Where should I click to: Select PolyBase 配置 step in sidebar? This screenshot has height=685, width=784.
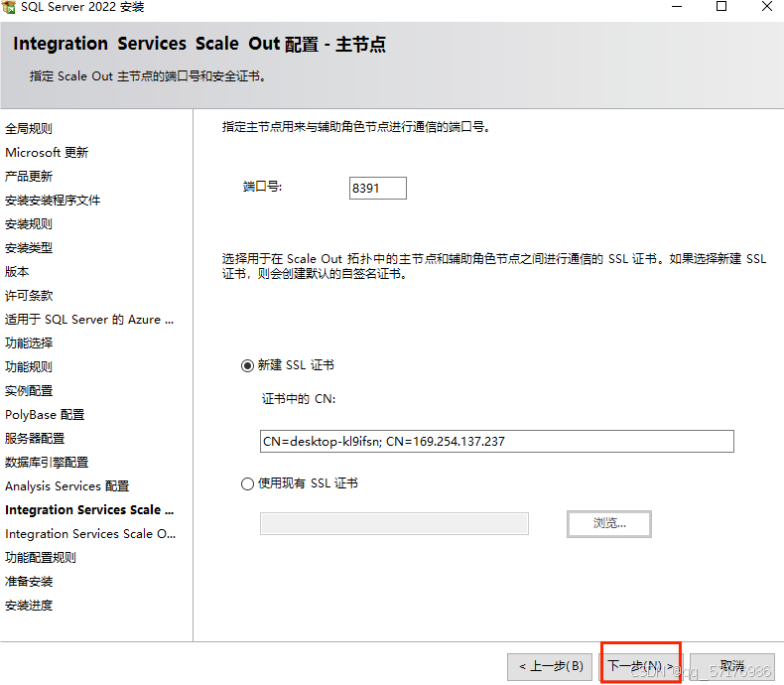click(45, 415)
